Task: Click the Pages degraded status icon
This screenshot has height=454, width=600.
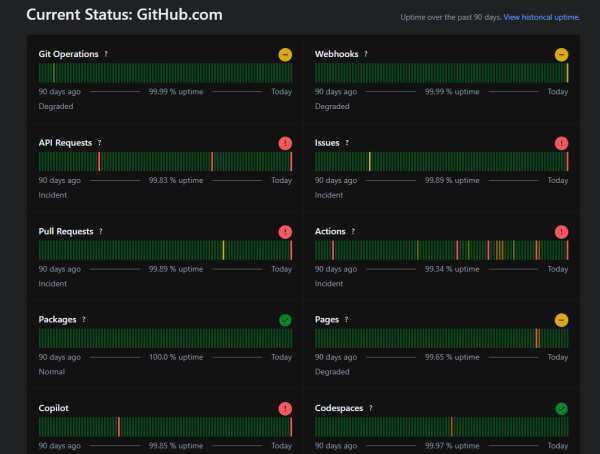Action: [561, 320]
